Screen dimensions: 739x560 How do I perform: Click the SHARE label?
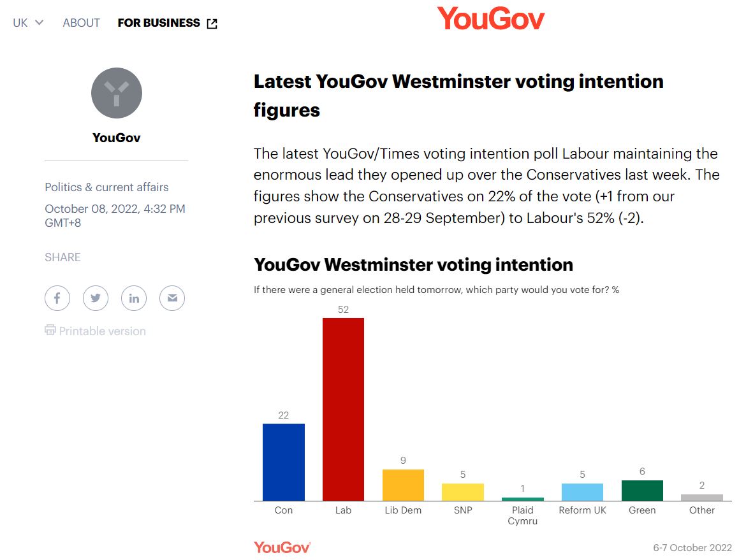click(x=62, y=257)
